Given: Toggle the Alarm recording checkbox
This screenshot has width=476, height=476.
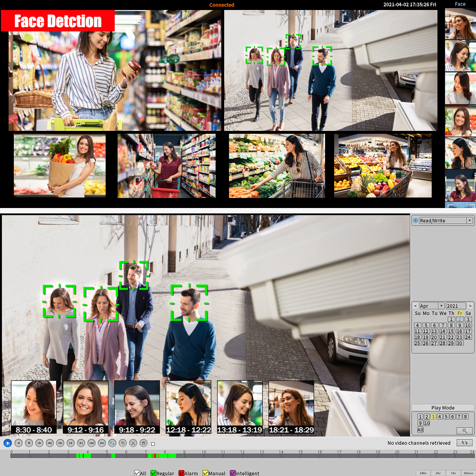Looking at the screenshot, I should 181,473.
